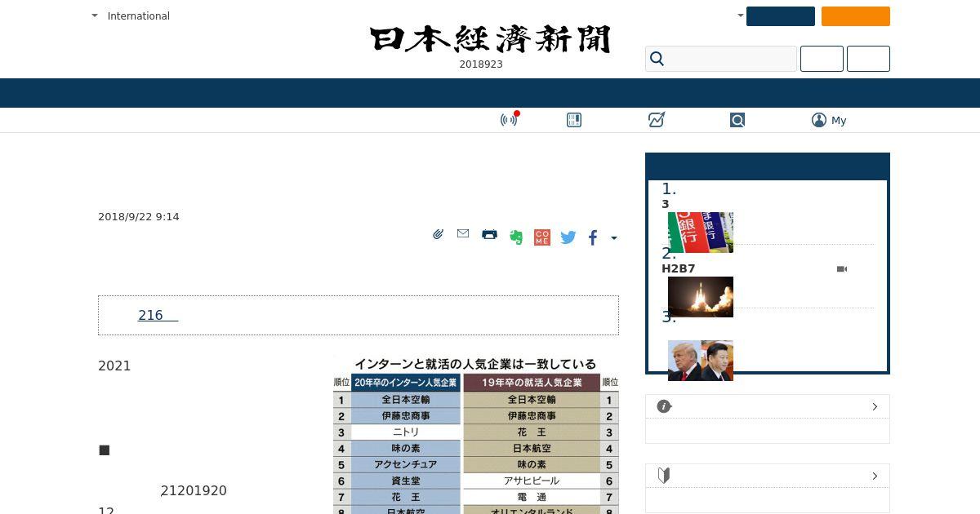Open the My account profile icon
The height and width of the screenshot is (514, 980).
[819, 120]
